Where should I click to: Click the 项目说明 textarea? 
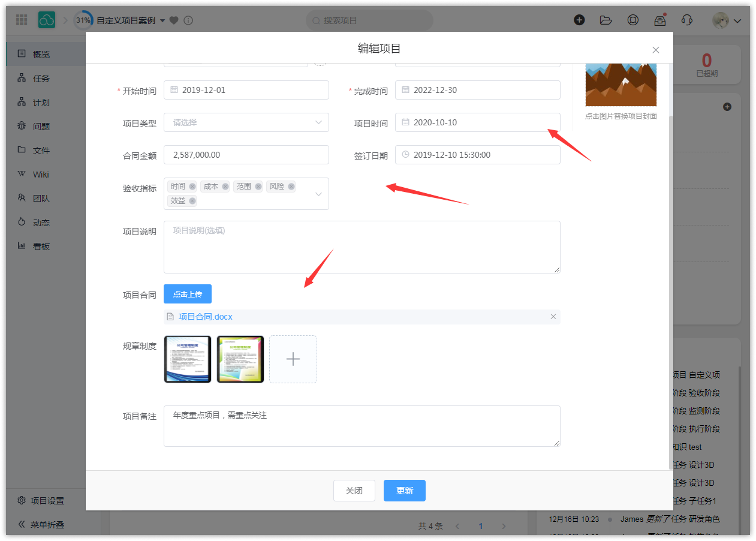[x=362, y=247]
